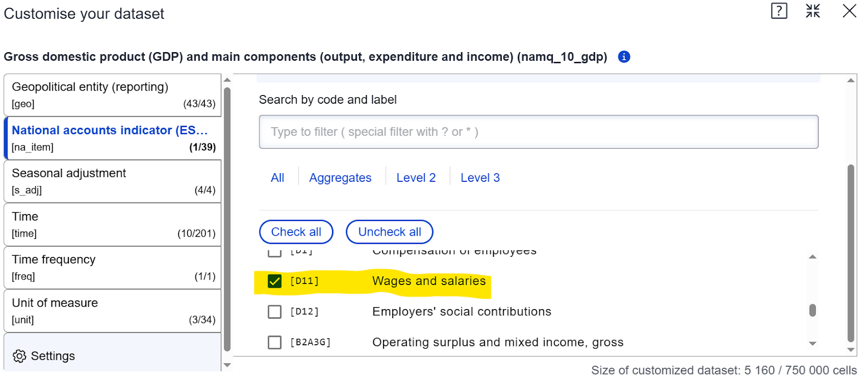
Task: Click the collapse dialog arrows icon
Action: [x=813, y=11]
